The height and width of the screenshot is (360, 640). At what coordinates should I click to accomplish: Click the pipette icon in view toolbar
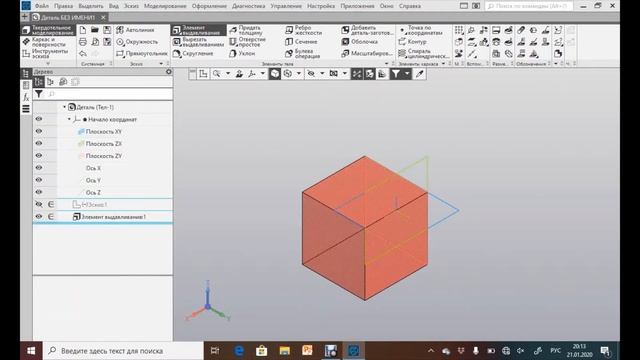click(x=420, y=74)
